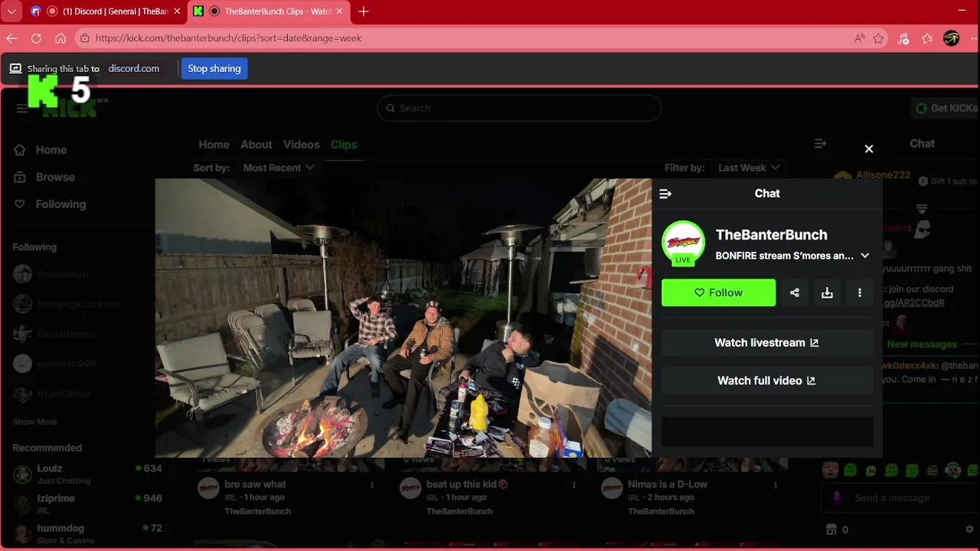Image resolution: width=980 pixels, height=551 pixels.
Task: Follow TheBanterBunch
Action: [x=718, y=292]
